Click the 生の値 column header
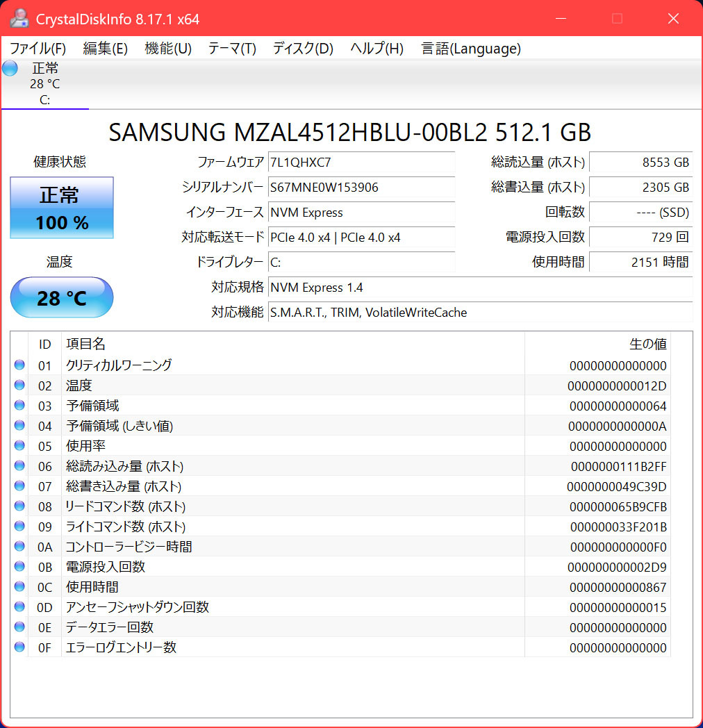 (x=597, y=344)
